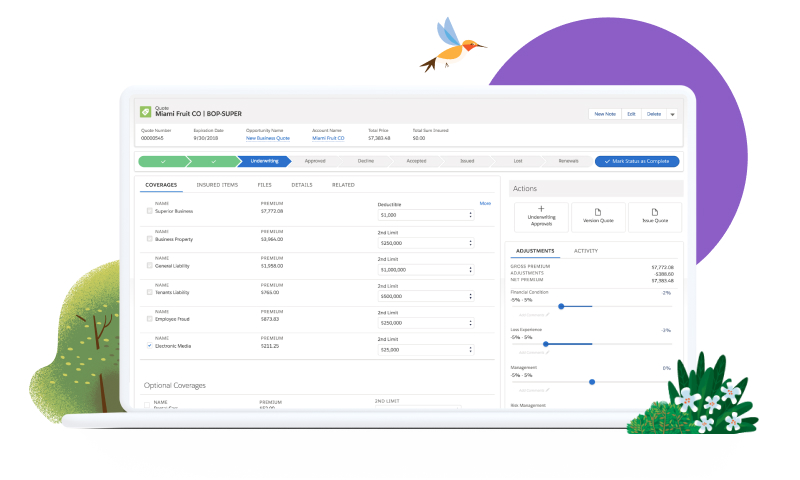800x480 pixels.
Task: Open the more actions dropdown beside Delete
Action: (x=673, y=114)
